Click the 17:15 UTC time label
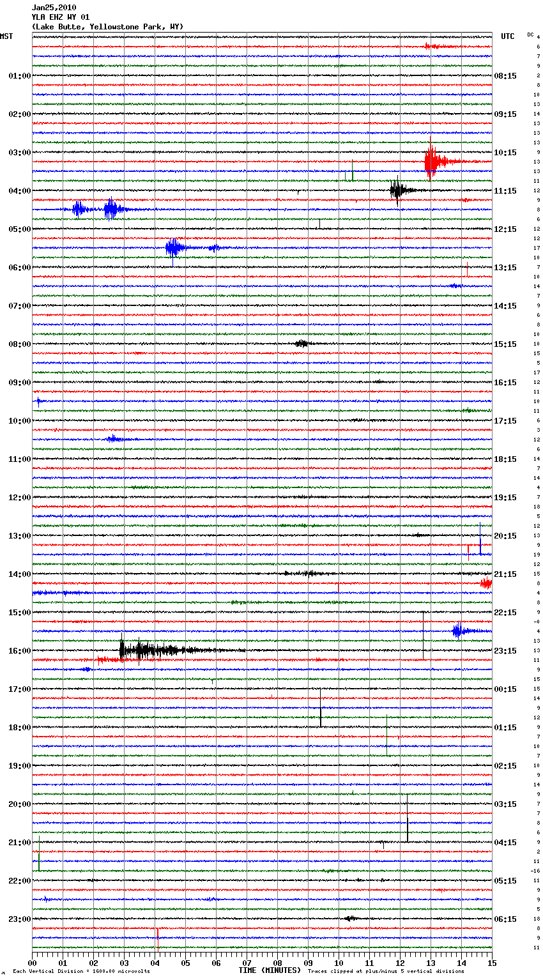The width and height of the screenshot is (543, 980). coord(505,421)
